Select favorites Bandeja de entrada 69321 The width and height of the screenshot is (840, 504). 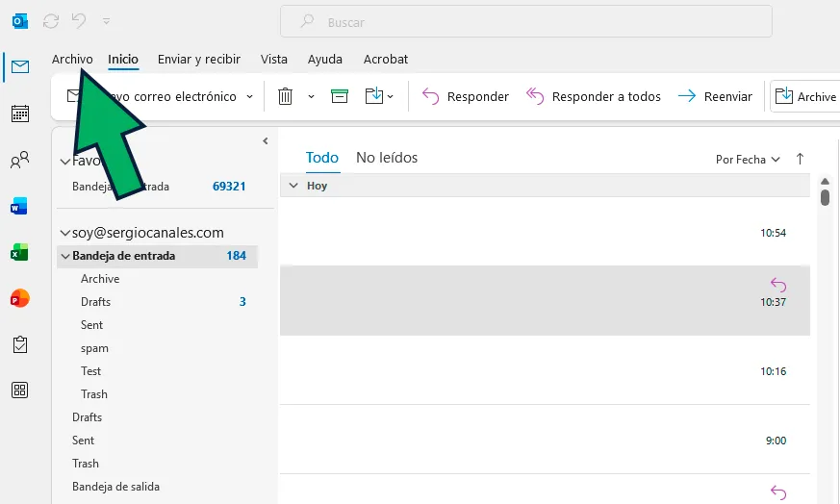[158, 187]
